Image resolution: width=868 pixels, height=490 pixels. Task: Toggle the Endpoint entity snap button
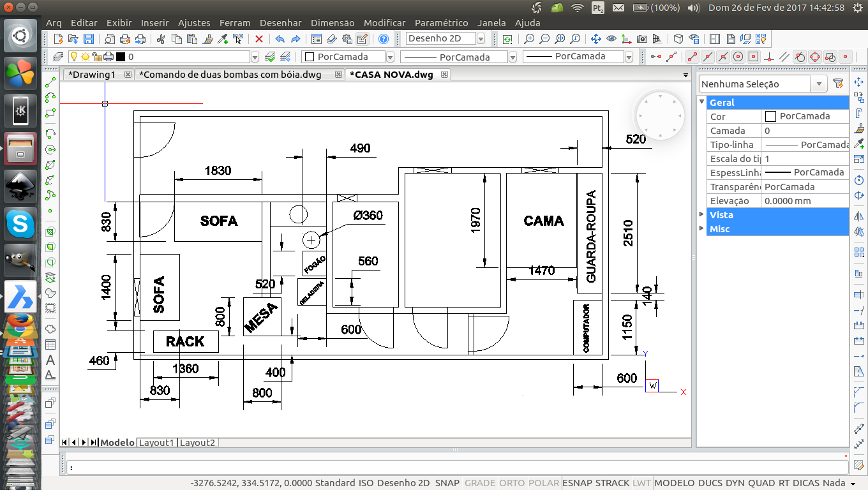pos(691,56)
